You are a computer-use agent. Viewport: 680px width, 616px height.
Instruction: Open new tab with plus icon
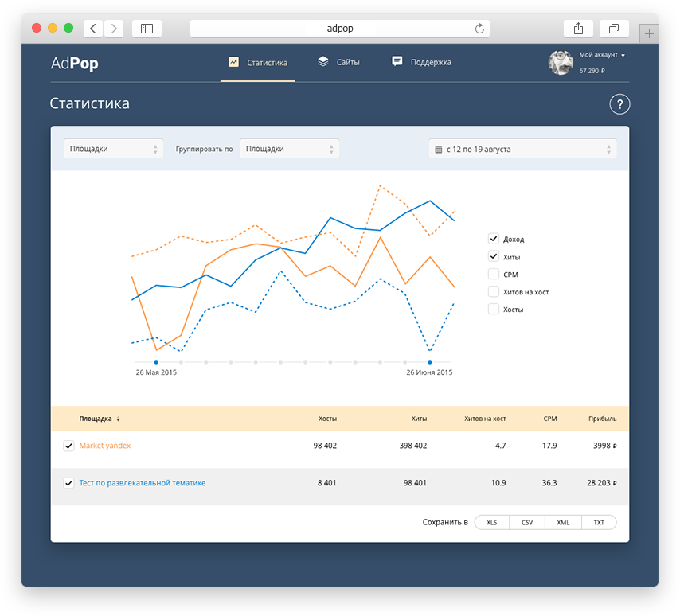click(649, 33)
